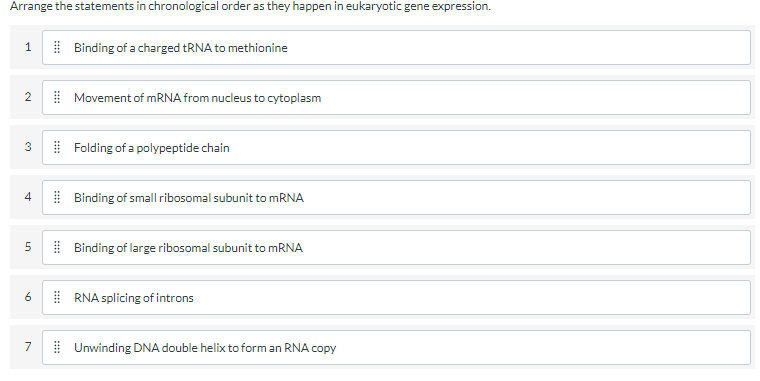760x381 pixels.
Task: Select 'Unwinding DNA double helix' item
Action: (396, 347)
